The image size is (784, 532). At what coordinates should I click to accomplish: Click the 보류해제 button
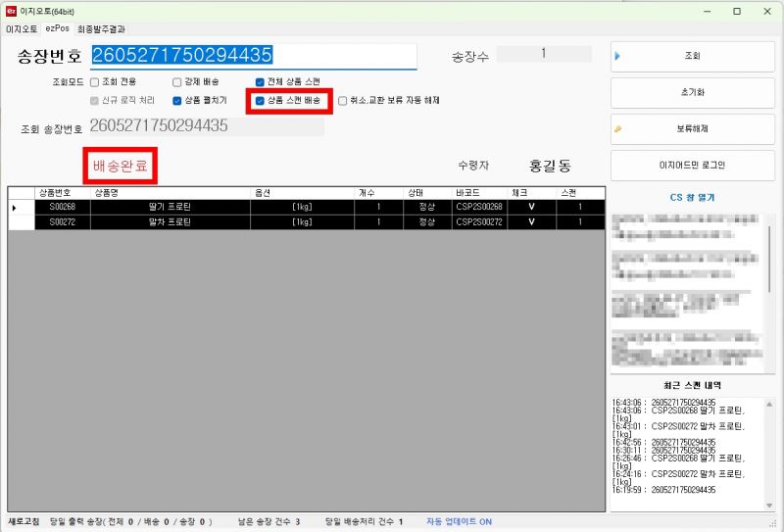click(x=693, y=129)
